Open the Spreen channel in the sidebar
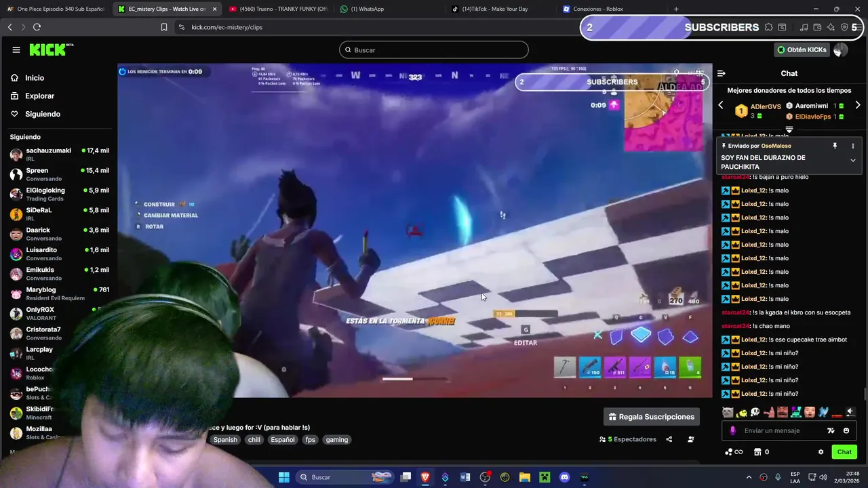 (60, 174)
